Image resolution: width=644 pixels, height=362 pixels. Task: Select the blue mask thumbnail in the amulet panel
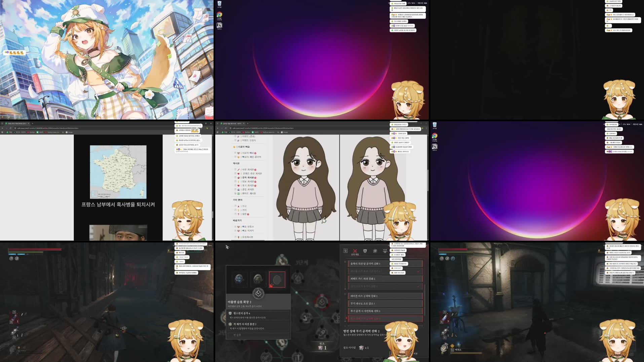[x=239, y=279]
